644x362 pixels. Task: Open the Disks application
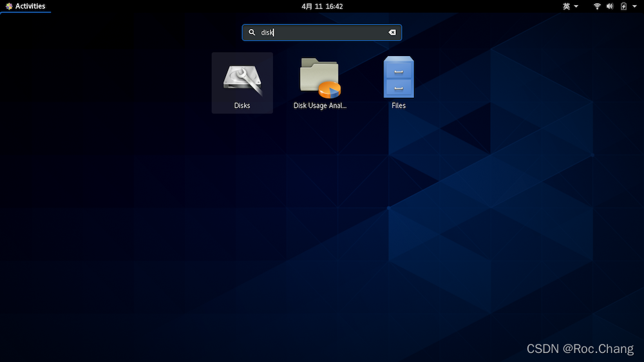pyautogui.click(x=242, y=82)
